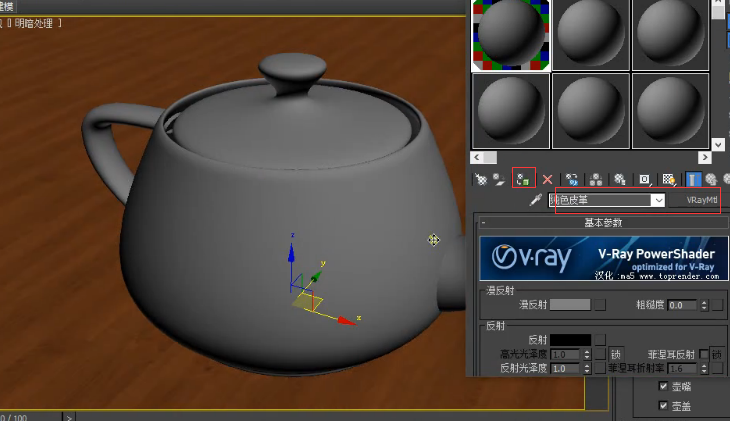Click the blue Z axis gizmo arrow
730x421 pixels.
pos(291,253)
